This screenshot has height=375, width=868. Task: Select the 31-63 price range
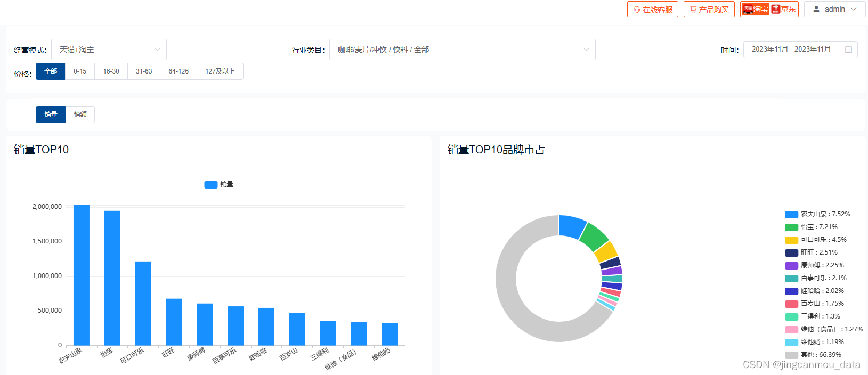point(144,71)
